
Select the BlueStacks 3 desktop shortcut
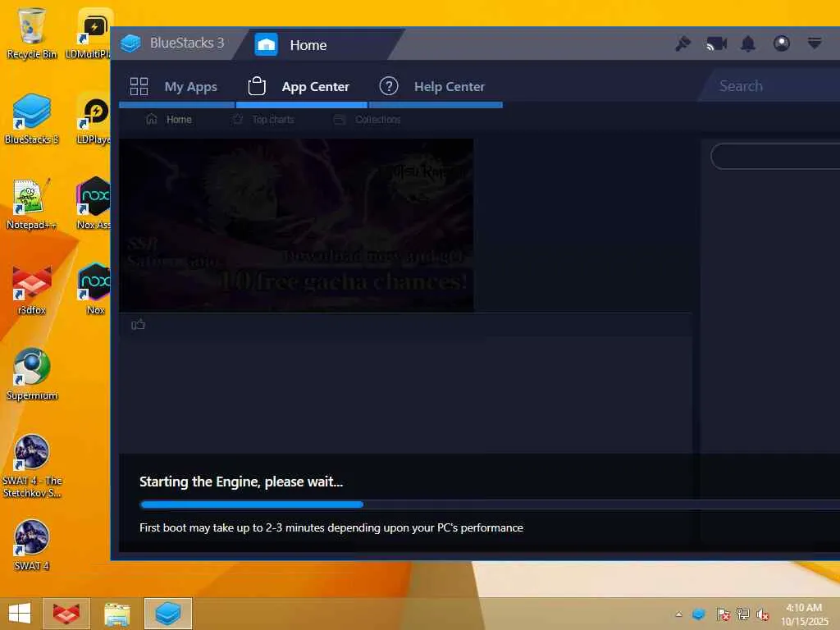tap(32, 118)
